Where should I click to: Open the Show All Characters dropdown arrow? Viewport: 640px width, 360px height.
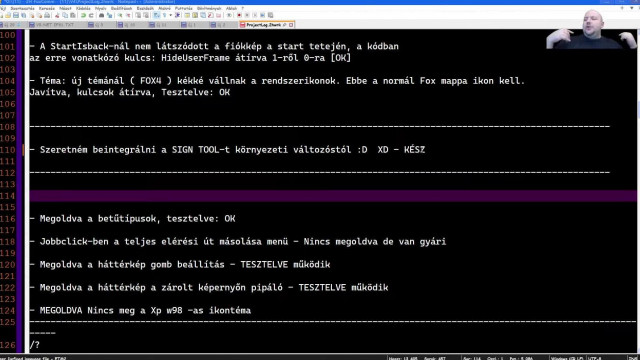pos(171,16)
